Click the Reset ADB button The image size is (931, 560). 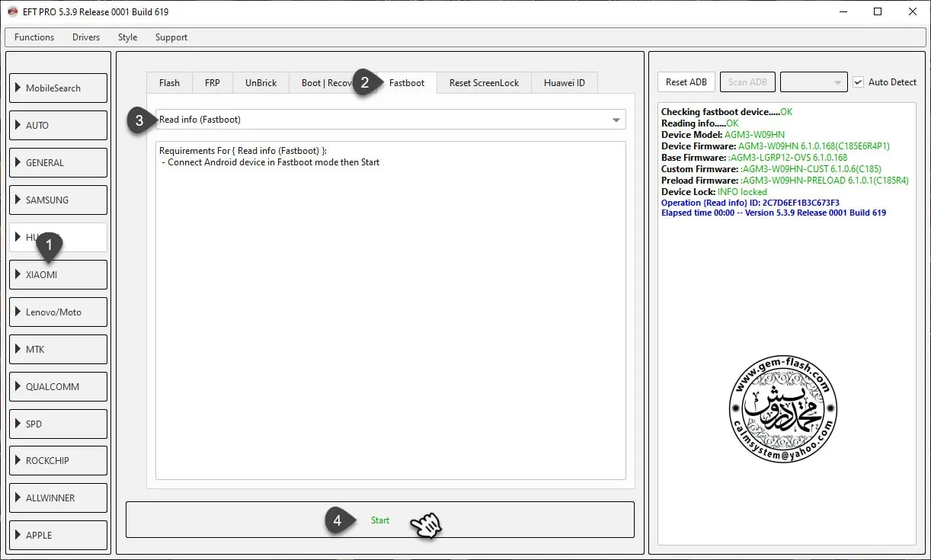(x=686, y=82)
